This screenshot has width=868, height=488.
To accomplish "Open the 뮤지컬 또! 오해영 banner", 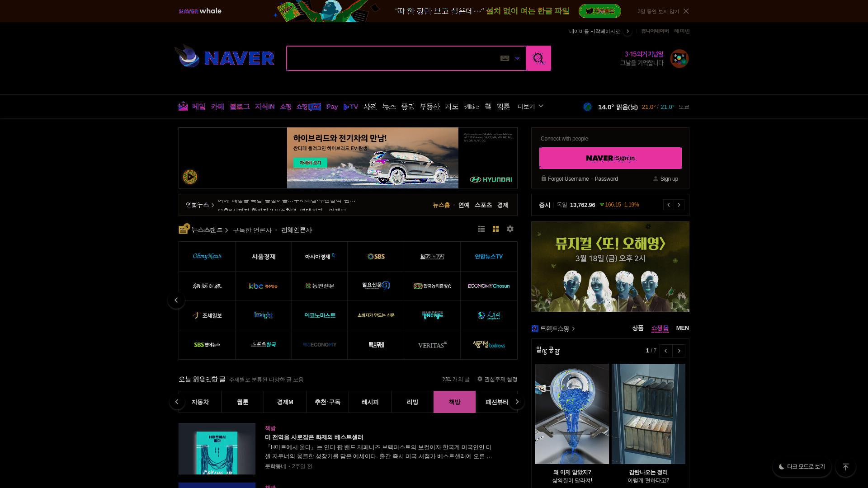I will (x=610, y=267).
